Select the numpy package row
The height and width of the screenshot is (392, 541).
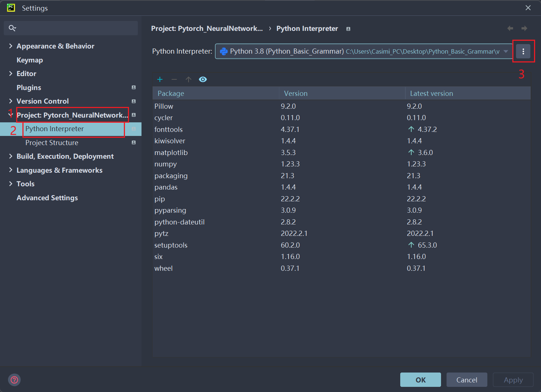coord(341,164)
